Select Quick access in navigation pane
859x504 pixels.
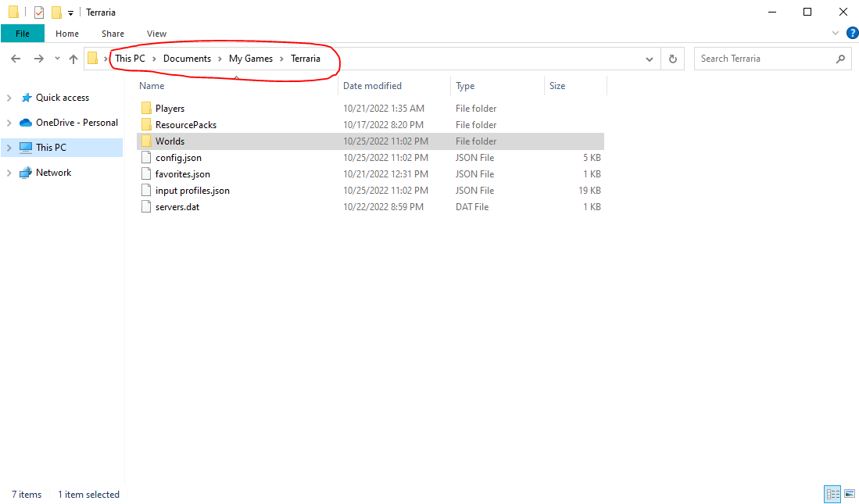[63, 98]
